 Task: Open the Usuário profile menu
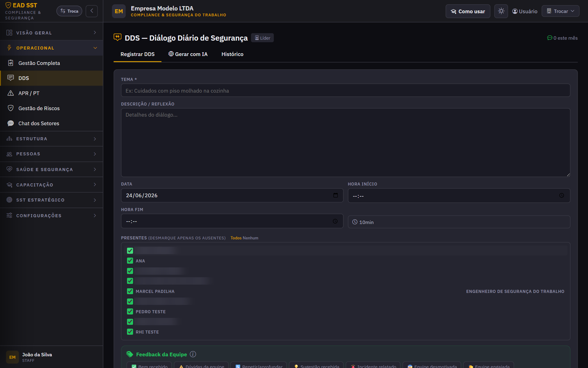[525, 11]
